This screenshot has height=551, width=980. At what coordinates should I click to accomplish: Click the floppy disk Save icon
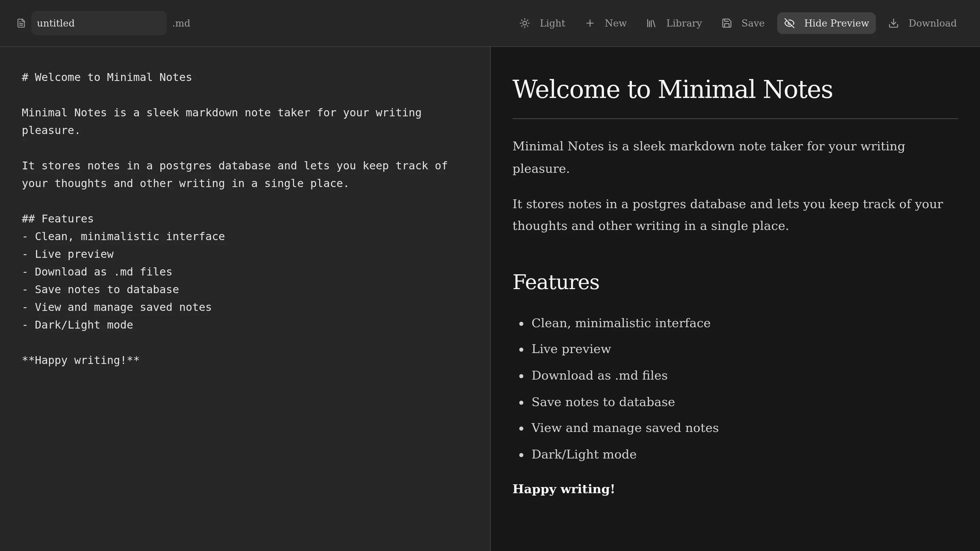(x=726, y=23)
